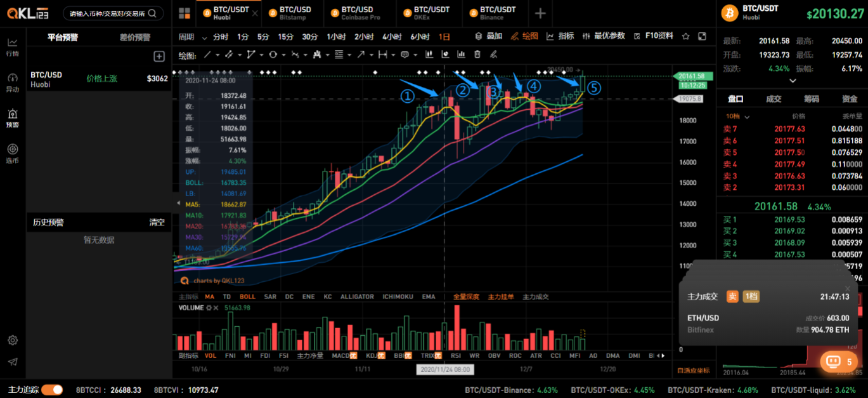Select the 4小时 timeframe
This screenshot has height=398, width=868.
click(x=392, y=37)
